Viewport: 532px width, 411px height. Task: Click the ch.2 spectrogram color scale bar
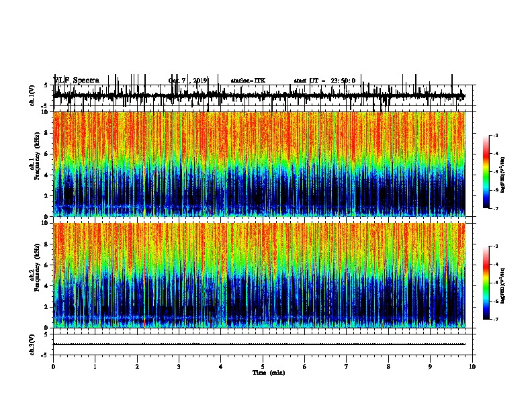tap(486, 283)
